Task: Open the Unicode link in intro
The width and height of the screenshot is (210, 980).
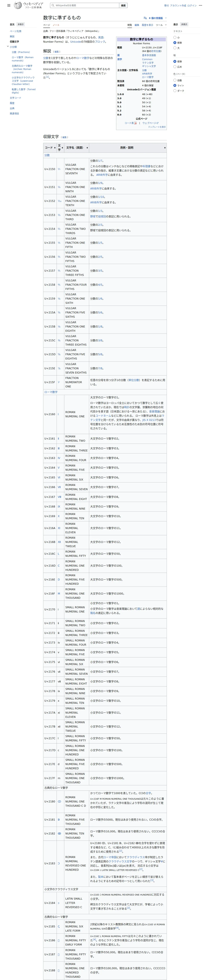Action: pyautogui.click(x=75, y=42)
